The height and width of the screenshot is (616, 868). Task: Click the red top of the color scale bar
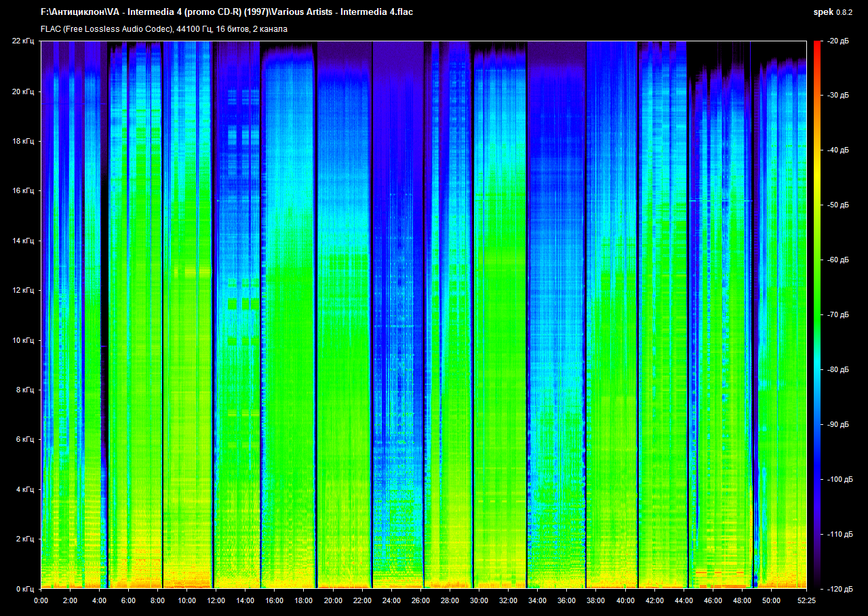(x=816, y=46)
